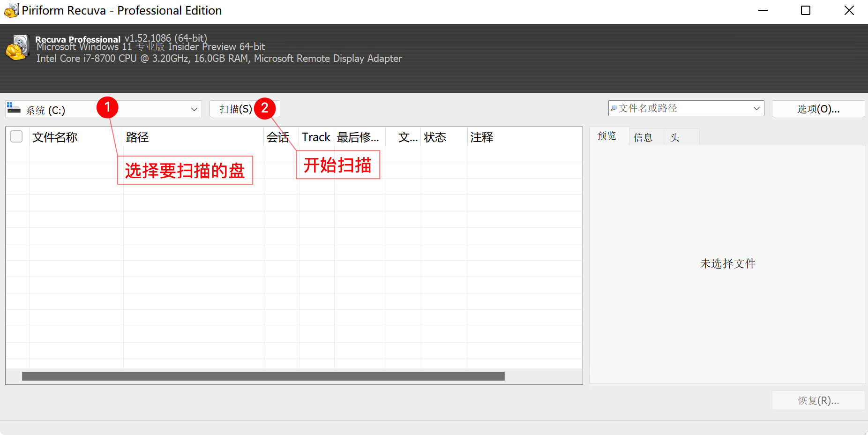868x435 pixels.
Task: Sort by the 最后修... column header
Action: point(359,137)
